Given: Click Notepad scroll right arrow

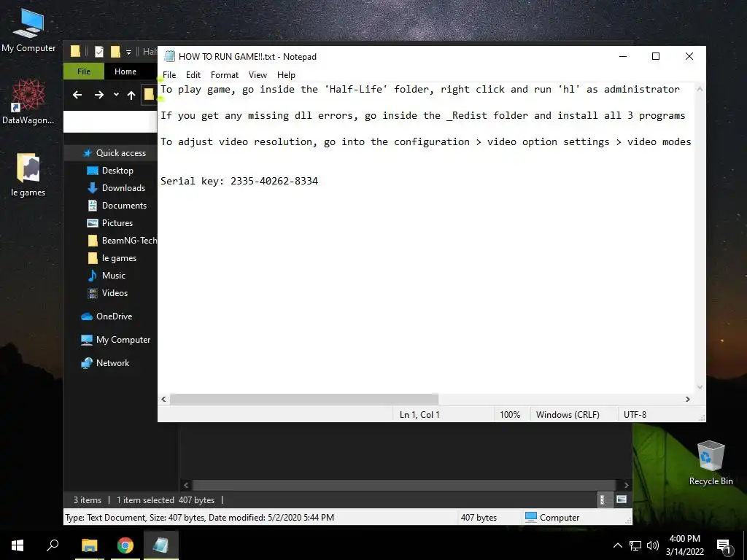Looking at the screenshot, I should (x=687, y=399).
